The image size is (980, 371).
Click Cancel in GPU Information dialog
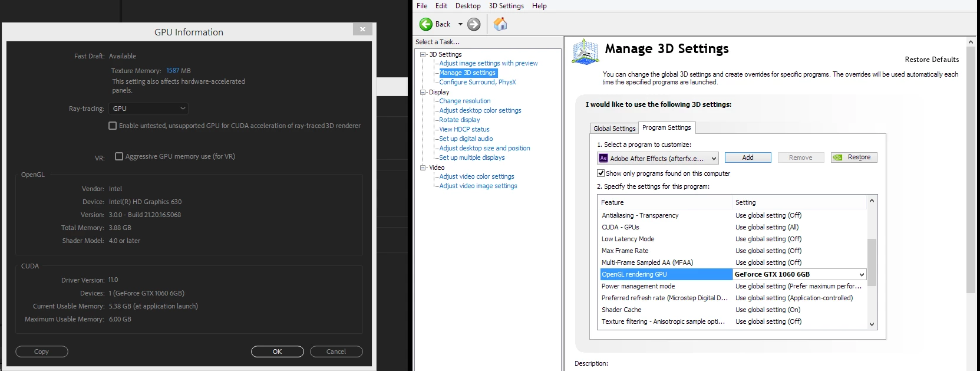[x=336, y=352]
